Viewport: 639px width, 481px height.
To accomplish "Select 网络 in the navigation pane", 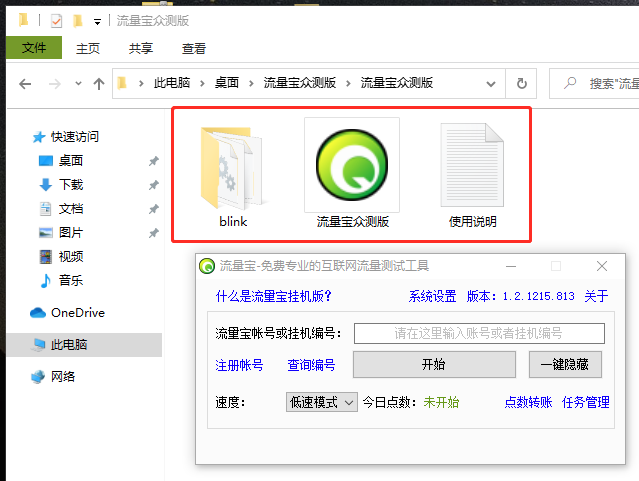I will [62, 377].
